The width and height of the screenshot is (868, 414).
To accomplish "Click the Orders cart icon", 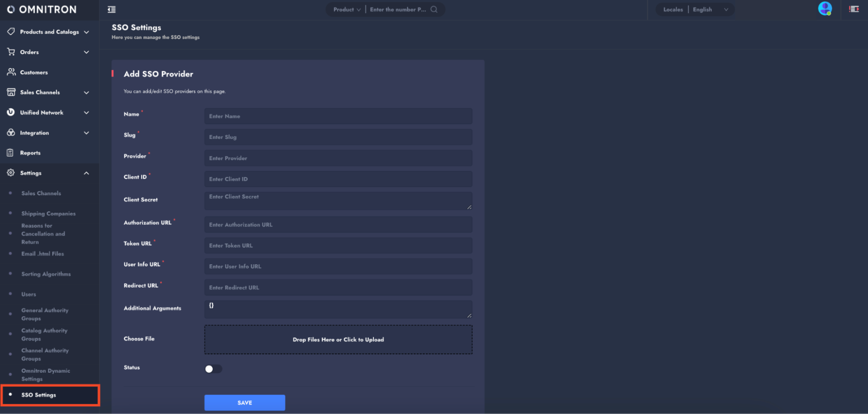I will (x=11, y=52).
